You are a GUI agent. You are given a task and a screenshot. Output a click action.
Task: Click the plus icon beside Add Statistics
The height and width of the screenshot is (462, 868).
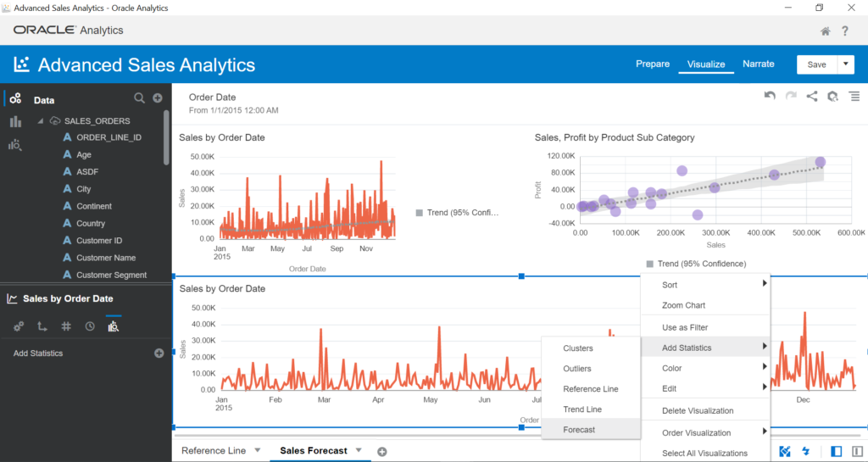[159, 353]
